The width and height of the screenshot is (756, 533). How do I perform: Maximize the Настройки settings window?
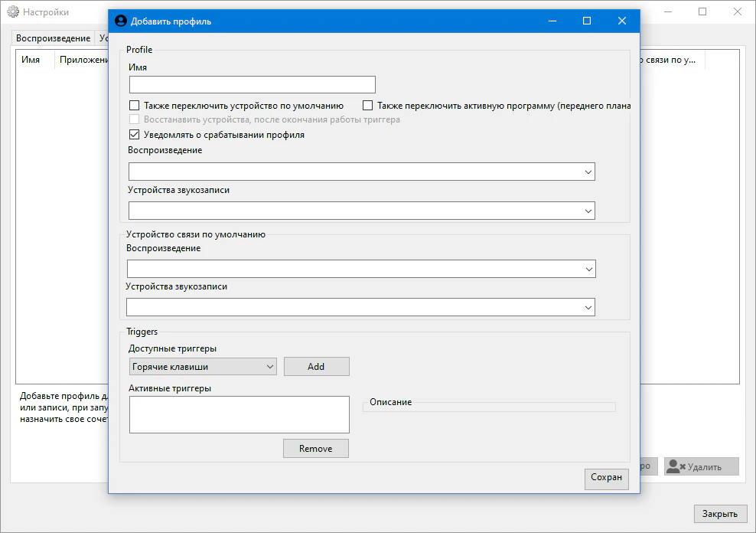(x=702, y=11)
